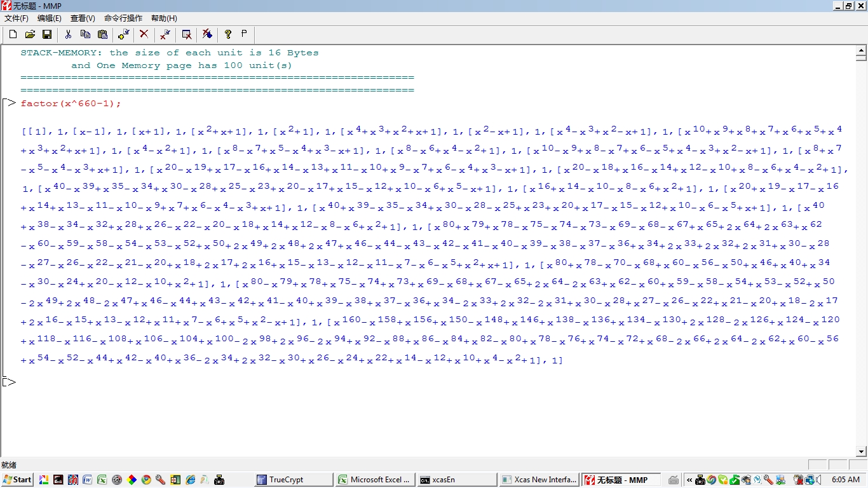Viewport: 868px width, 488px height.
Task: Launch Word from quick launch bar
Action: (x=87, y=480)
